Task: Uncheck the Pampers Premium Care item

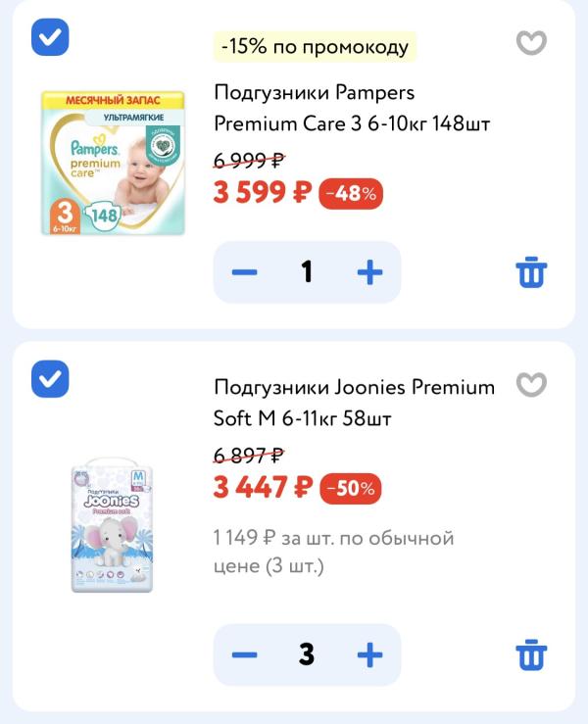Action: [x=50, y=38]
